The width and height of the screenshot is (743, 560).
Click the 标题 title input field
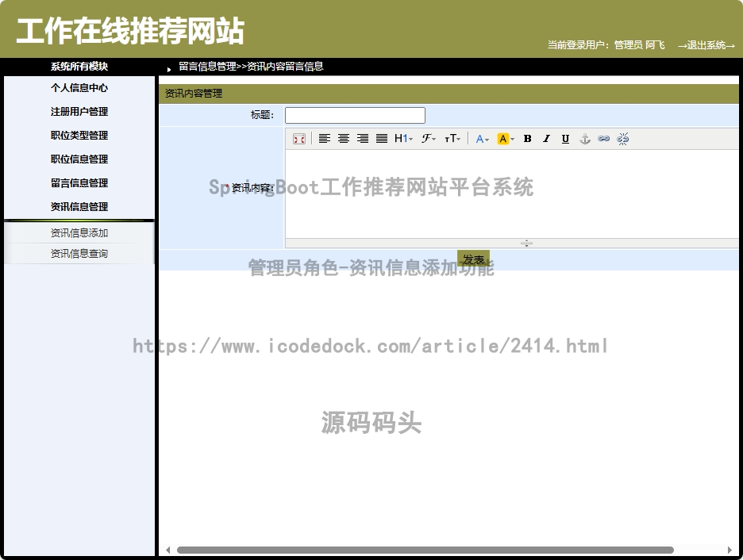(355, 115)
